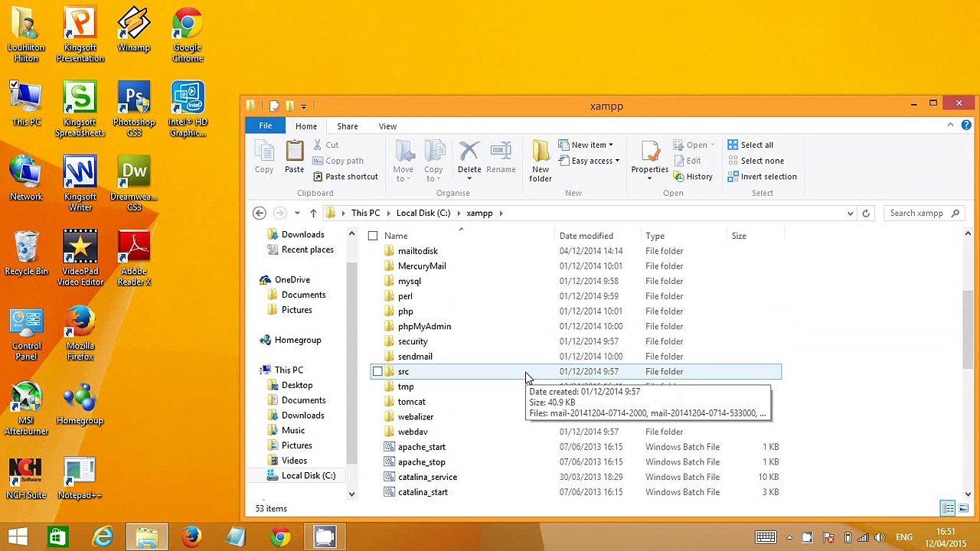Click the Cut scissors button
980x551 pixels.
[325, 145]
